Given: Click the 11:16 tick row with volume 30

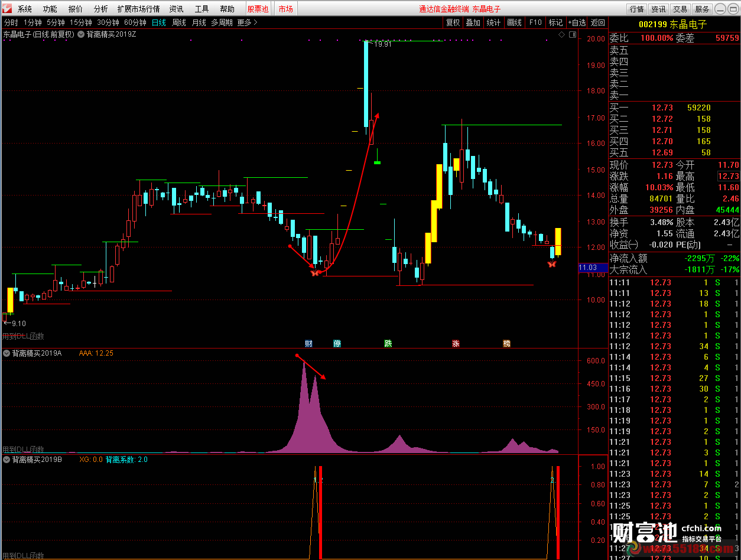Looking at the screenshot, I should tap(674, 389).
